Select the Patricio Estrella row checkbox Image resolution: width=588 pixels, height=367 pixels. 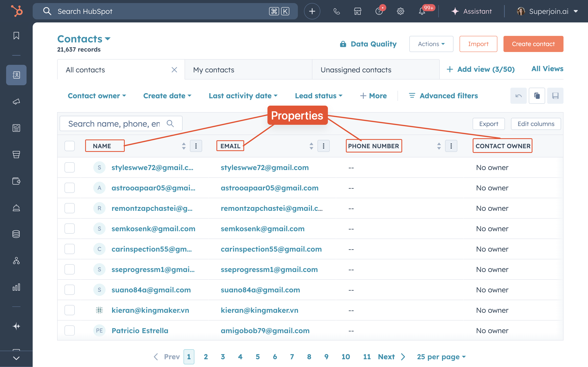69,331
